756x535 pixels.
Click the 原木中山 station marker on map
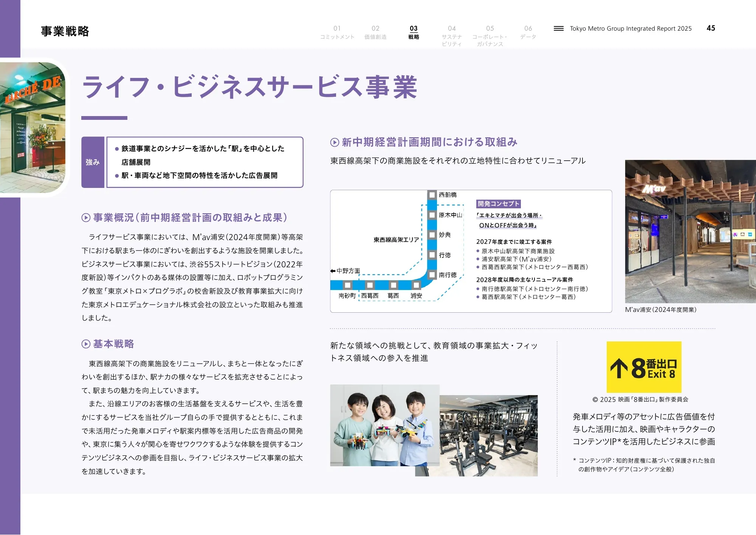point(432,215)
